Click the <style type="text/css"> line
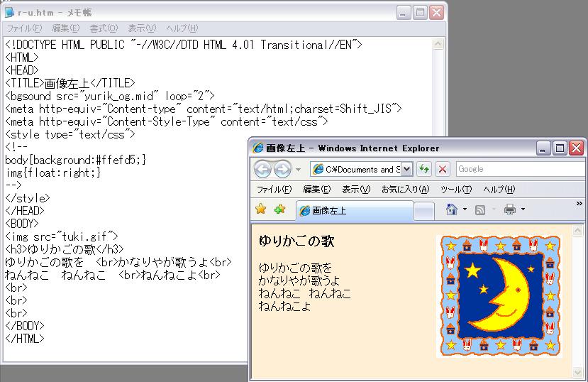The image size is (588, 382). (70, 134)
